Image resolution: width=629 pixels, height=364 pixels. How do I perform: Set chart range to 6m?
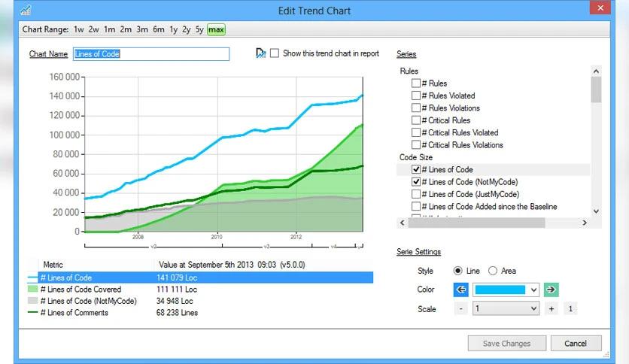pyautogui.click(x=159, y=29)
